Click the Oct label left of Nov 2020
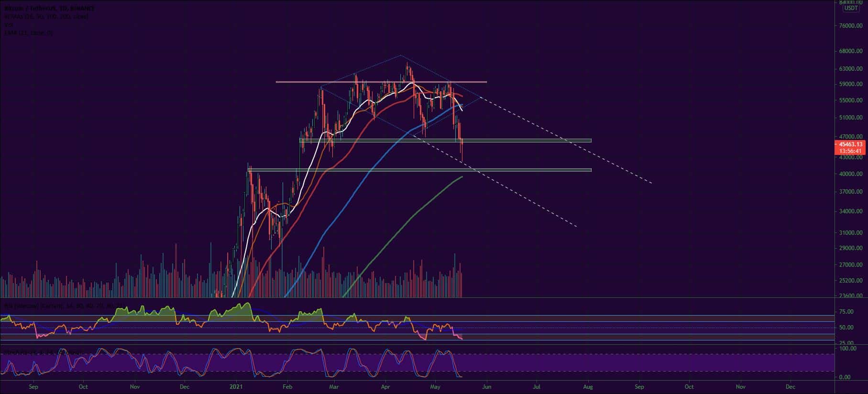868x394 pixels. (x=83, y=387)
